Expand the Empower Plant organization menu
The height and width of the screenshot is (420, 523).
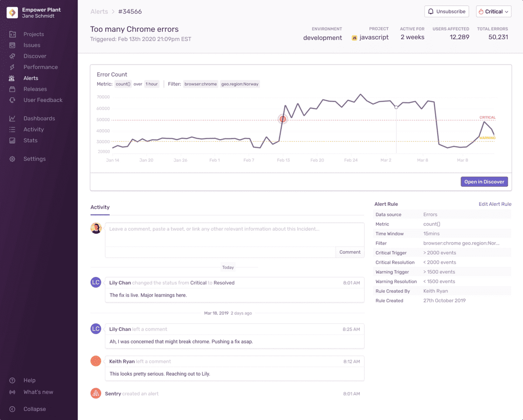(42, 13)
